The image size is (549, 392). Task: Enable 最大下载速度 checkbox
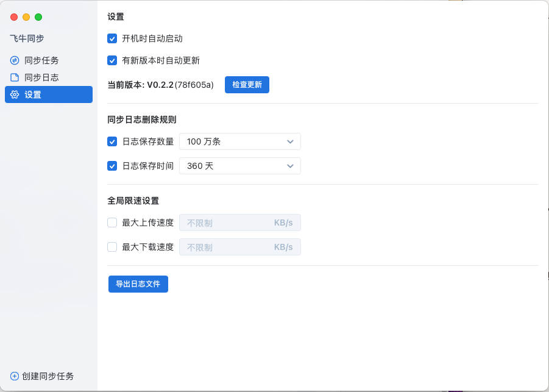click(112, 248)
